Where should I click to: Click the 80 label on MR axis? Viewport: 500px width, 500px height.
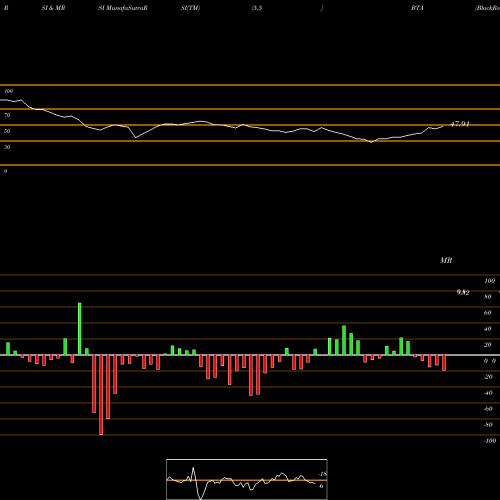[488, 297]
